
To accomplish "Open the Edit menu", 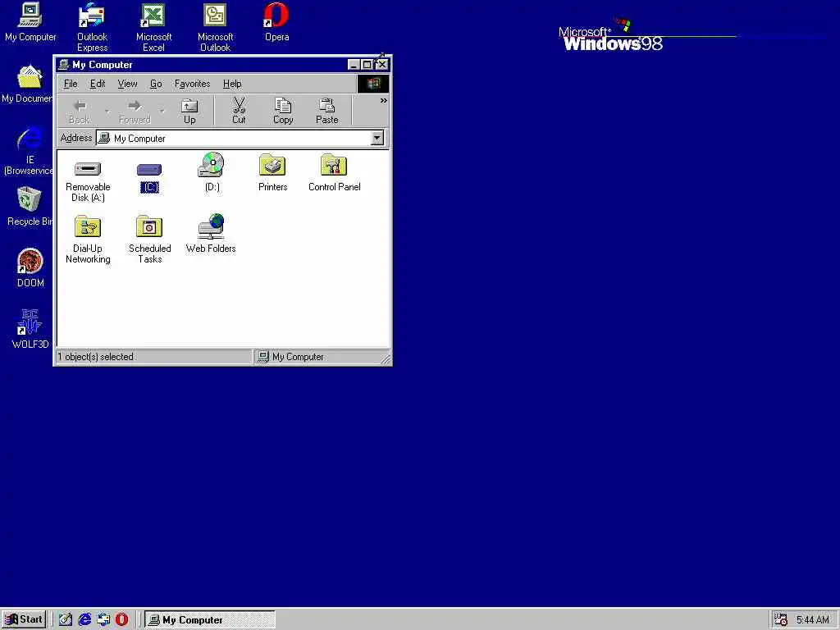I will tap(98, 84).
